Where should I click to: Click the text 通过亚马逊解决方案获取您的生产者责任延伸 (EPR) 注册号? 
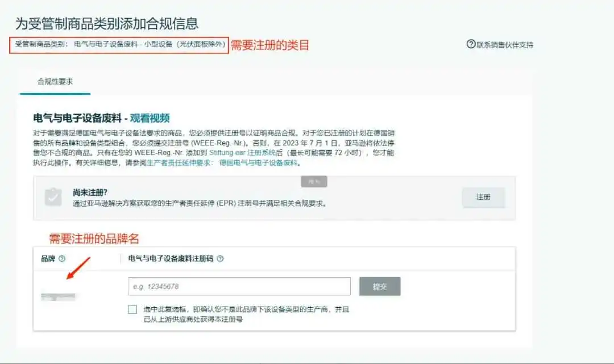coord(165,203)
